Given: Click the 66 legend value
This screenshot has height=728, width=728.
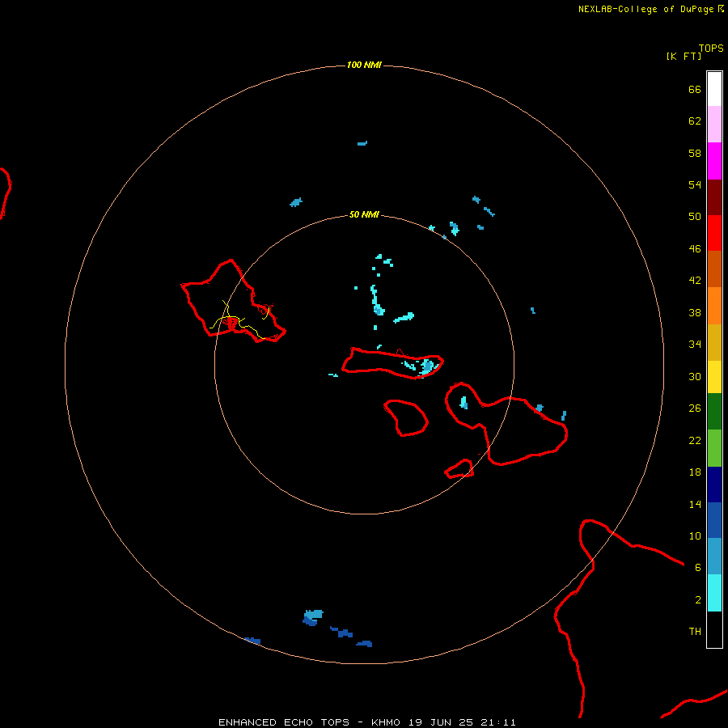Looking at the screenshot, I should pos(695,89).
